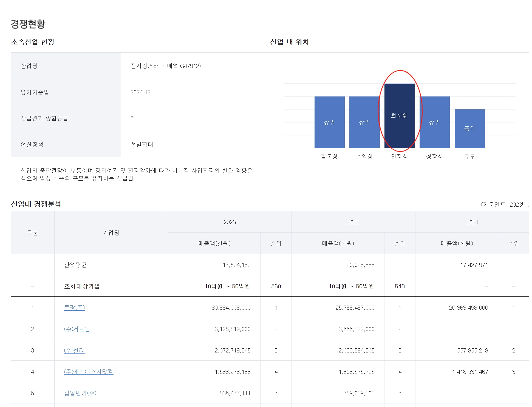532x407 pixels.
Task: Click the 성장성 bar in chart
Action: point(434,122)
